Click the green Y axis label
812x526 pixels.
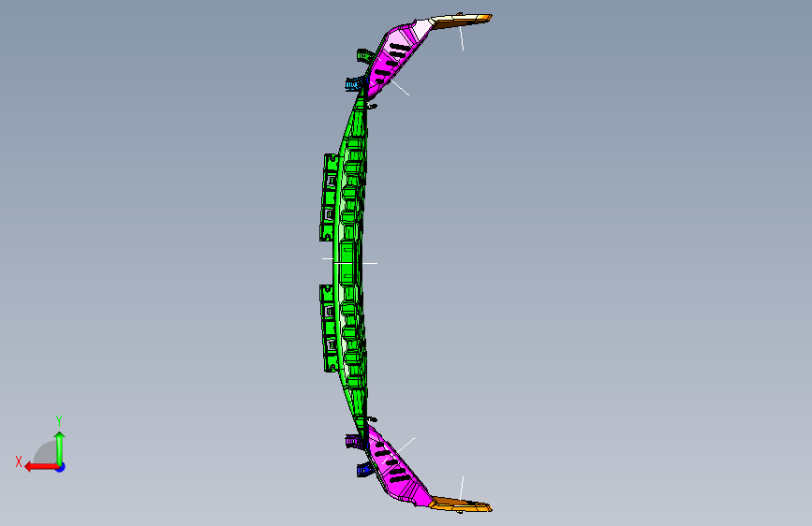(59, 421)
